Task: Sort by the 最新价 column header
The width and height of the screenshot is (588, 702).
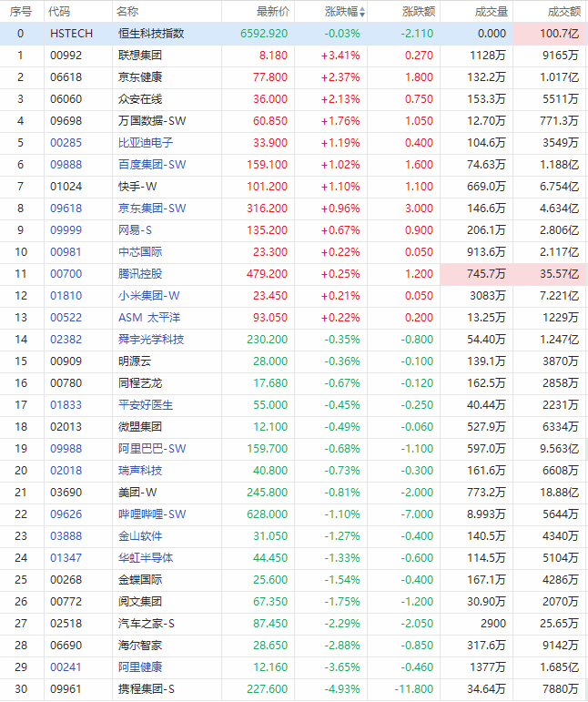Action: coord(272,12)
